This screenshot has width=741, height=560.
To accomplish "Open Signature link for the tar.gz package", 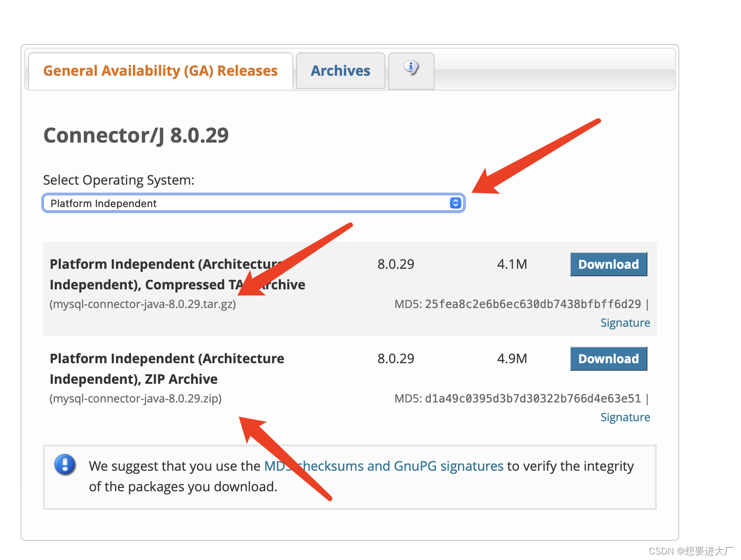I will click(625, 323).
